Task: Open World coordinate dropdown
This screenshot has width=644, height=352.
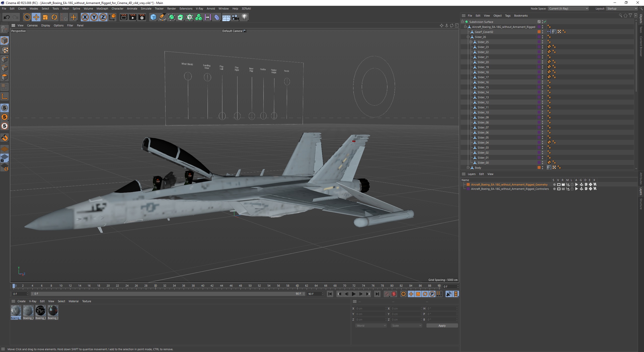Action: click(371, 326)
